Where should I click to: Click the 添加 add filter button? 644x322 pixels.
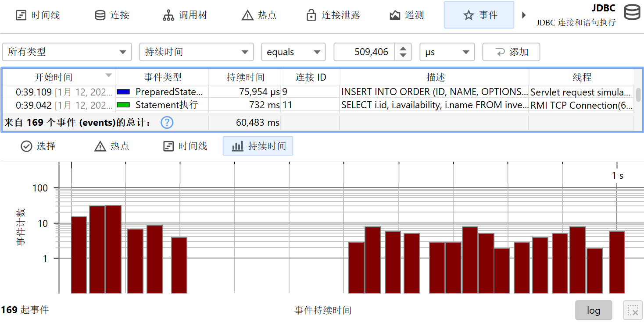pyautogui.click(x=511, y=52)
